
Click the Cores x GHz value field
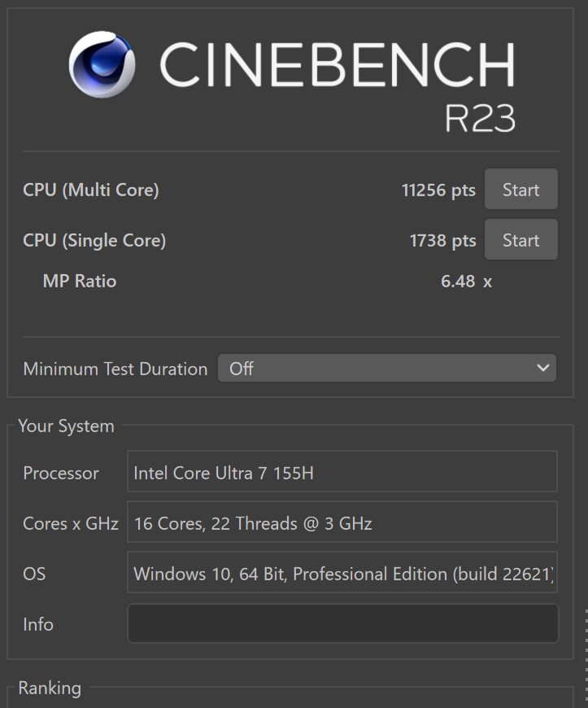342,522
